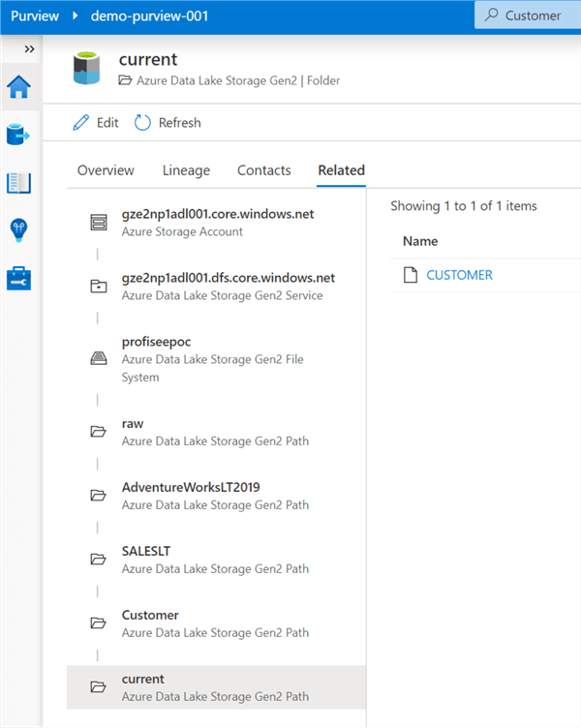The height and width of the screenshot is (728, 581).
Task: Click the Refresh button label
Action: point(180,123)
